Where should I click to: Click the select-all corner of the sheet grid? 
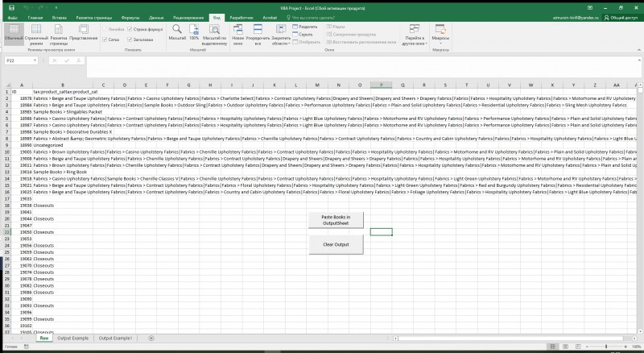pyautogui.click(x=7, y=85)
